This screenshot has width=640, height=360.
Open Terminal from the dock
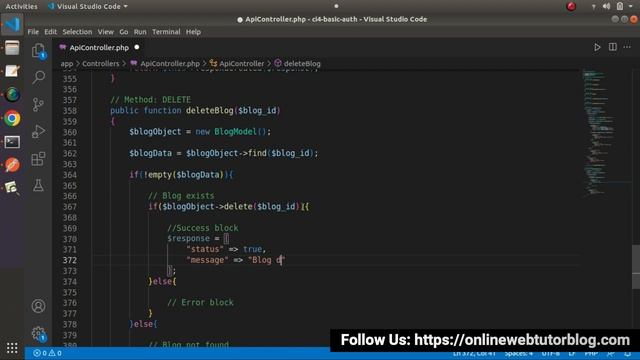tap(12, 142)
